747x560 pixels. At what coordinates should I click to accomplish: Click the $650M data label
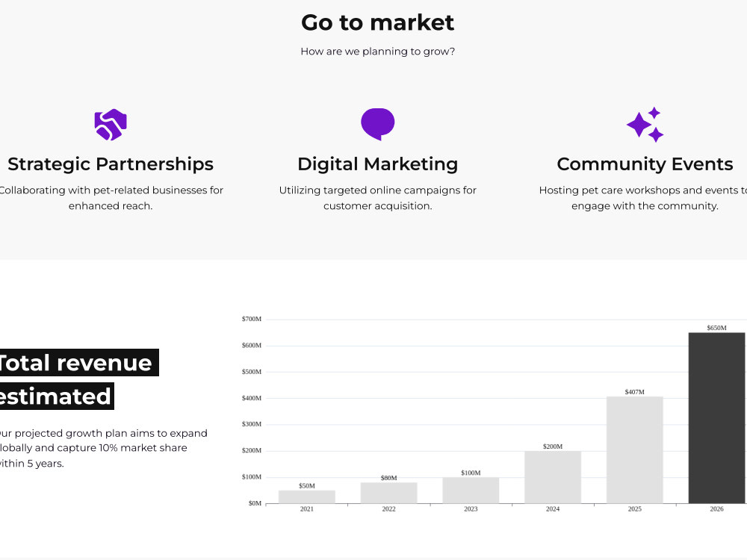(716, 328)
